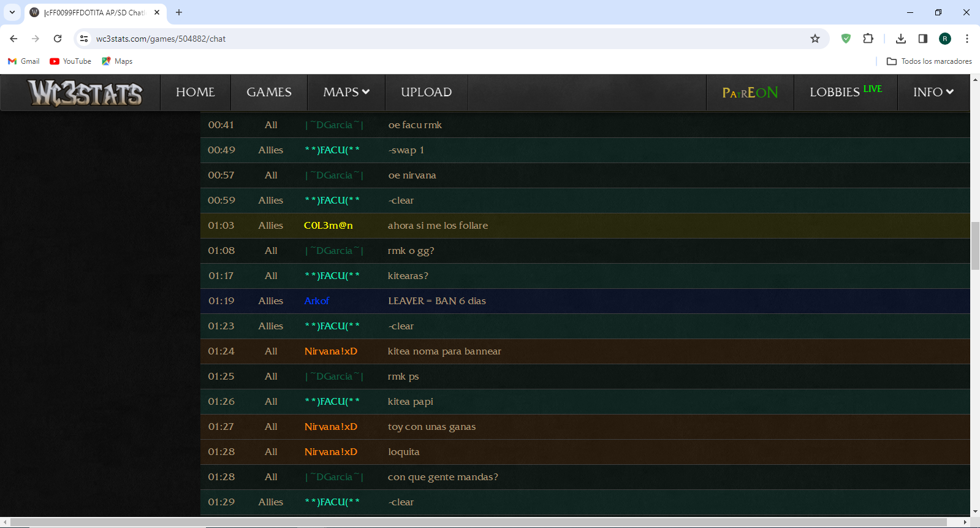Image resolution: width=980 pixels, height=528 pixels.
Task: Click message 'ahora si me los follare'
Action: [438, 226]
